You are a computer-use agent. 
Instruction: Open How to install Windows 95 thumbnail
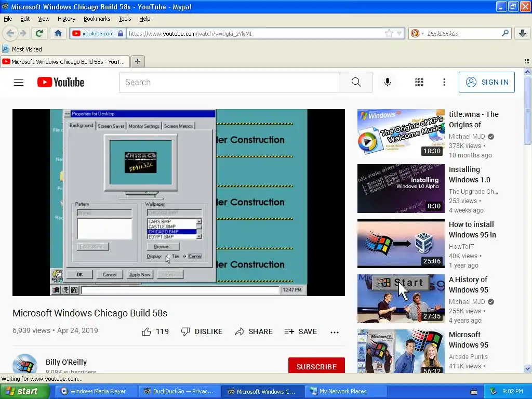pos(401,244)
